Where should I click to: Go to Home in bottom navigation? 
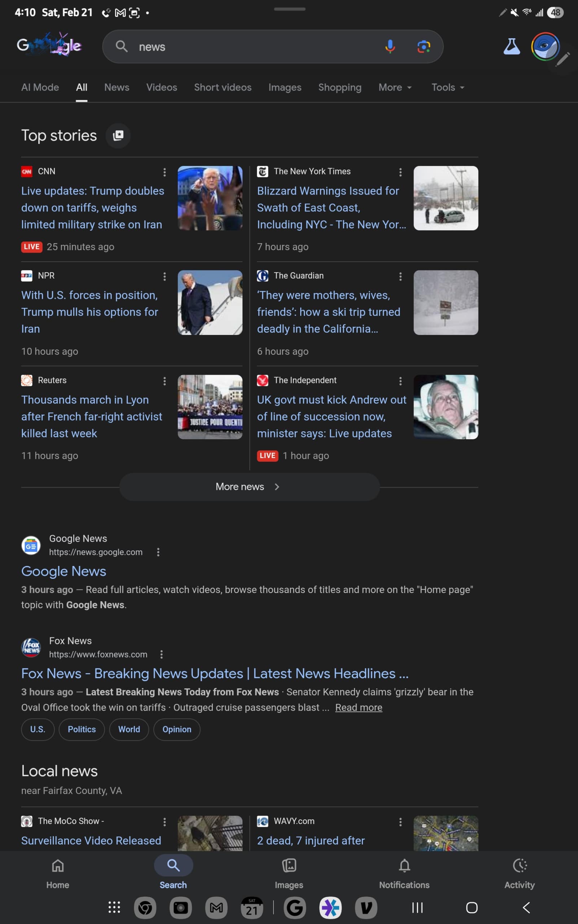coord(58,873)
